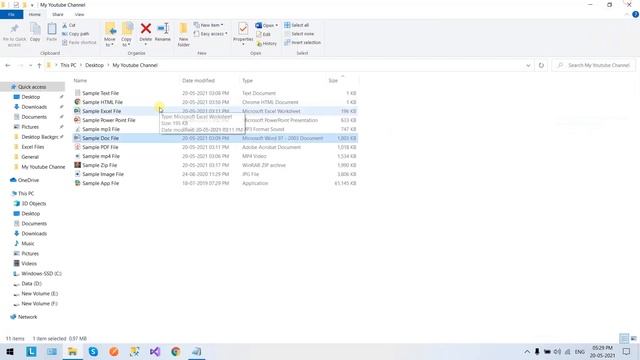Click Invert selection in the ribbon
The width and height of the screenshot is (640, 360).
(x=302, y=42)
